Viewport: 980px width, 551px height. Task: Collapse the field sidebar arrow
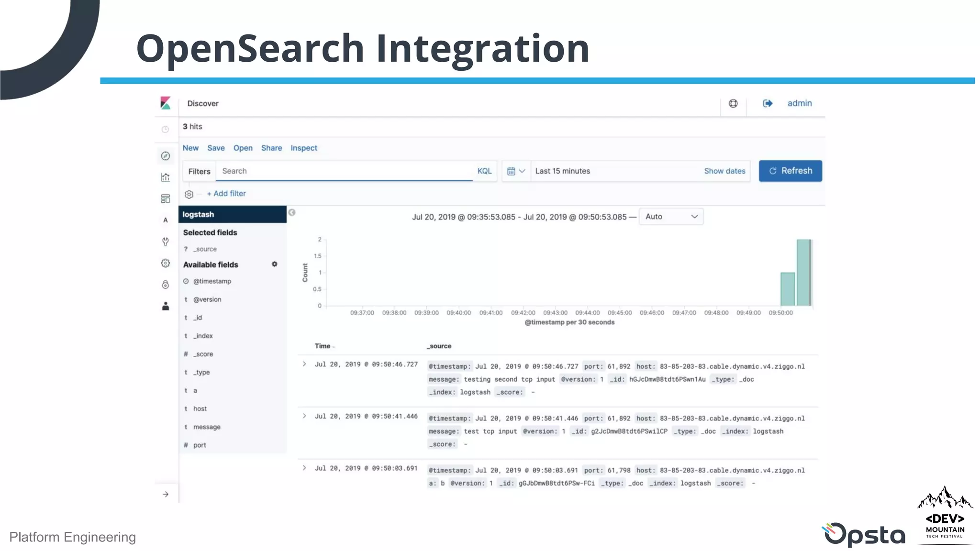click(292, 212)
